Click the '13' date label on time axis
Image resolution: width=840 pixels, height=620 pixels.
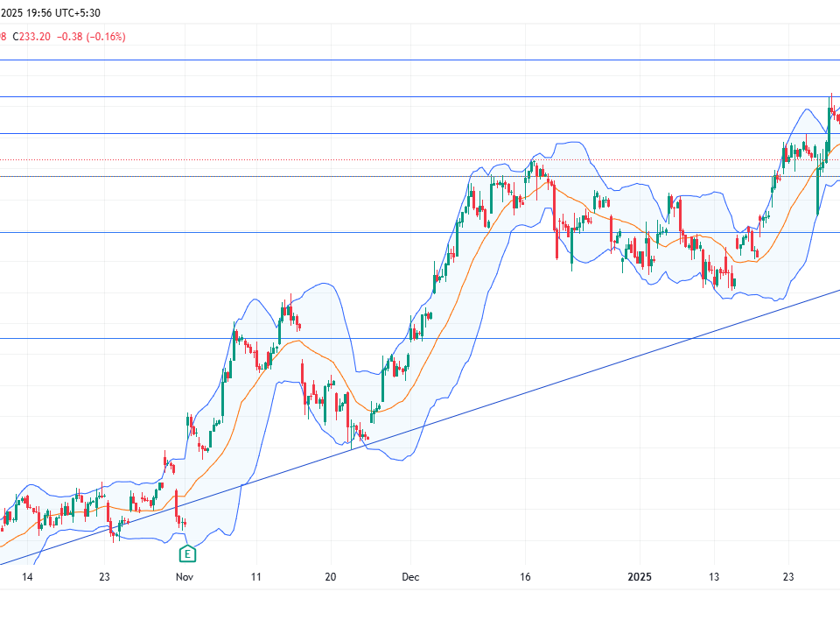pyautogui.click(x=714, y=577)
